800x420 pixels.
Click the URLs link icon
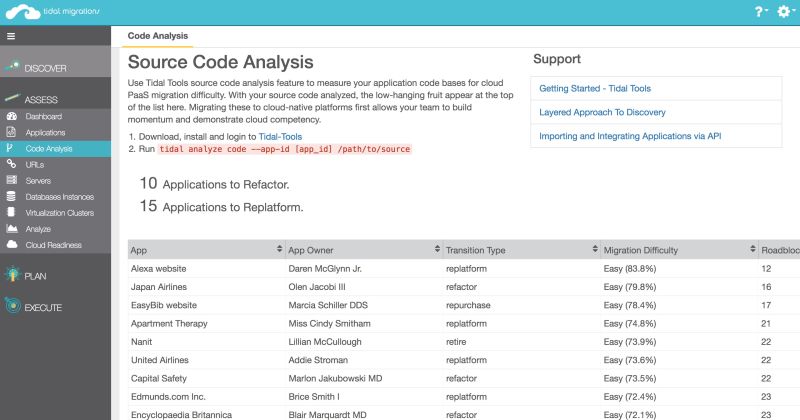click(x=11, y=164)
